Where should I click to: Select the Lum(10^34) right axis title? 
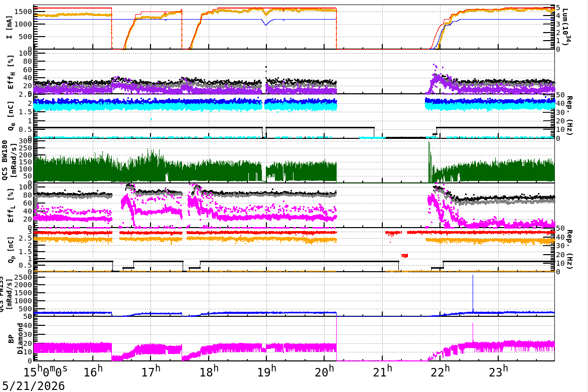565,27
